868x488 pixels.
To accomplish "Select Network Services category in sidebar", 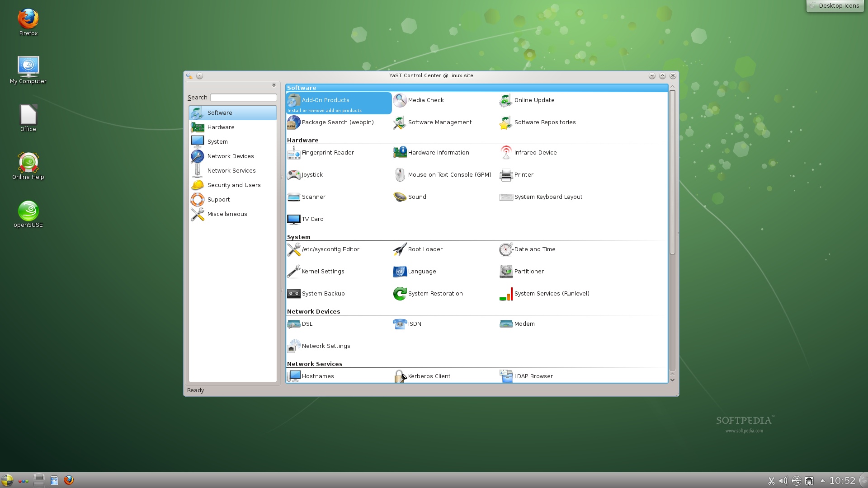I will (233, 171).
